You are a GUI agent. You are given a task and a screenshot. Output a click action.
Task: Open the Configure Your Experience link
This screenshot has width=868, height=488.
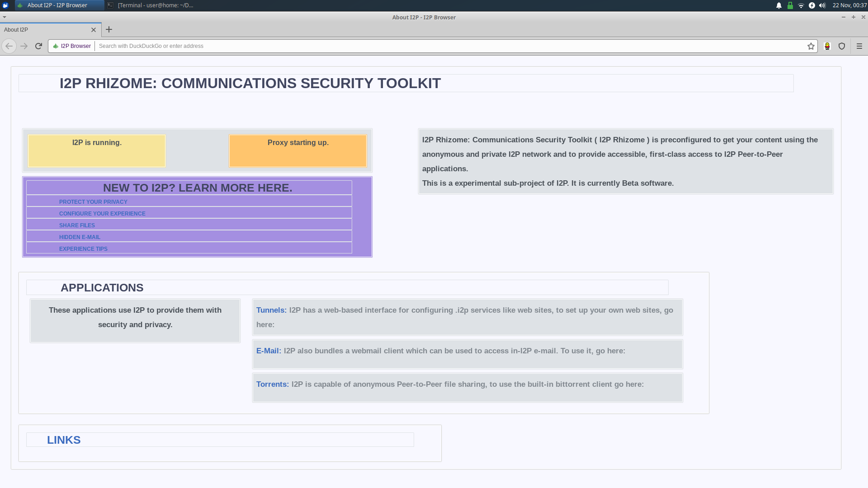[x=102, y=214]
